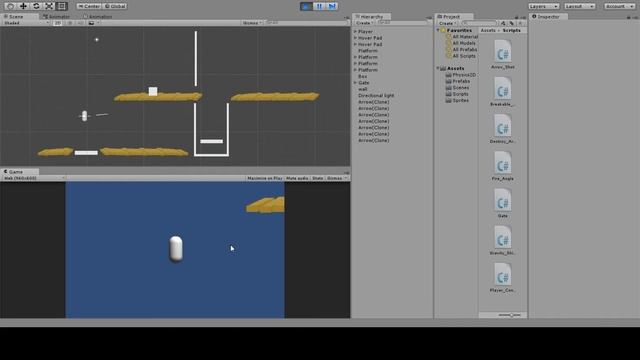
Task: Click the Play button to stop playmode
Action: click(306, 6)
